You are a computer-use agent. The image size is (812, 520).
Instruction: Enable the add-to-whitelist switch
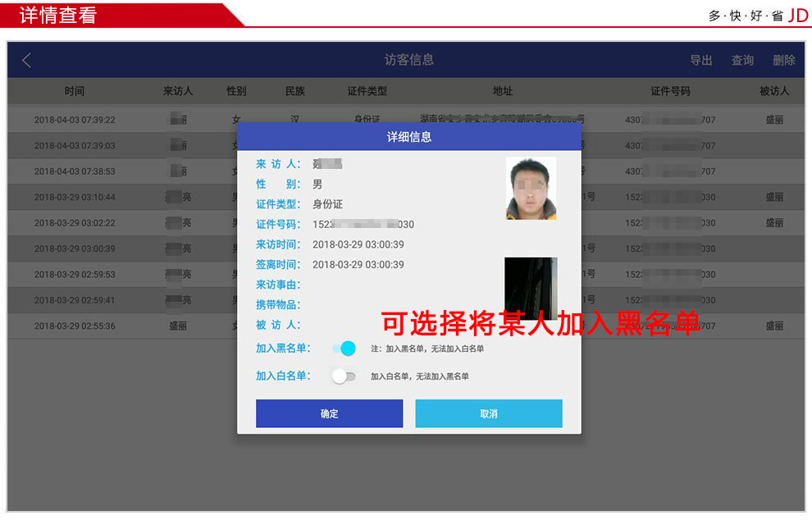click(x=344, y=376)
